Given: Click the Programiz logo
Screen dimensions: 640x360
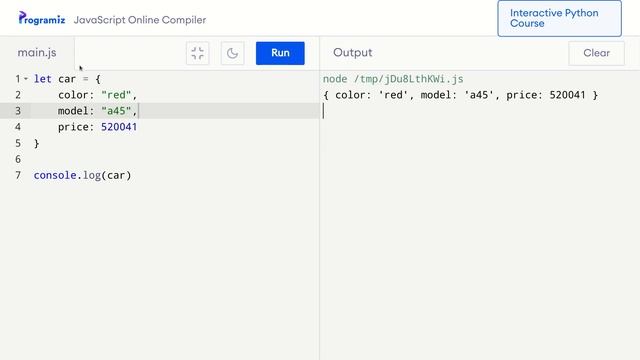Looking at the screenshot, I should point(42,19).
